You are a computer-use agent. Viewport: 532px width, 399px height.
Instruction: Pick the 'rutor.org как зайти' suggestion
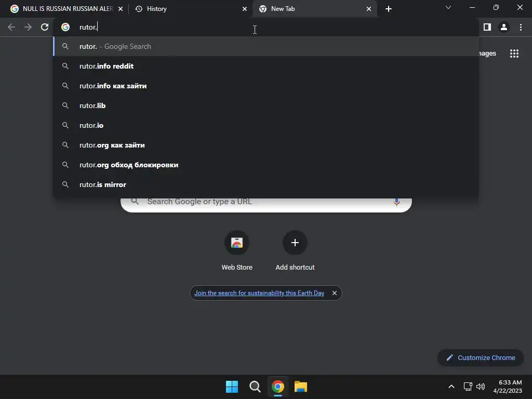click(x=266, y=145)
